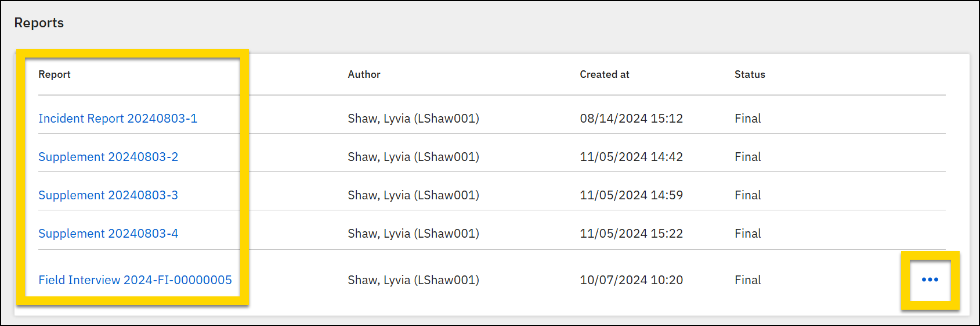This screenshot has height=326, width=980.
Task: Click author cell in Supplement 20240803-3 row
Action: click(414, 195)
